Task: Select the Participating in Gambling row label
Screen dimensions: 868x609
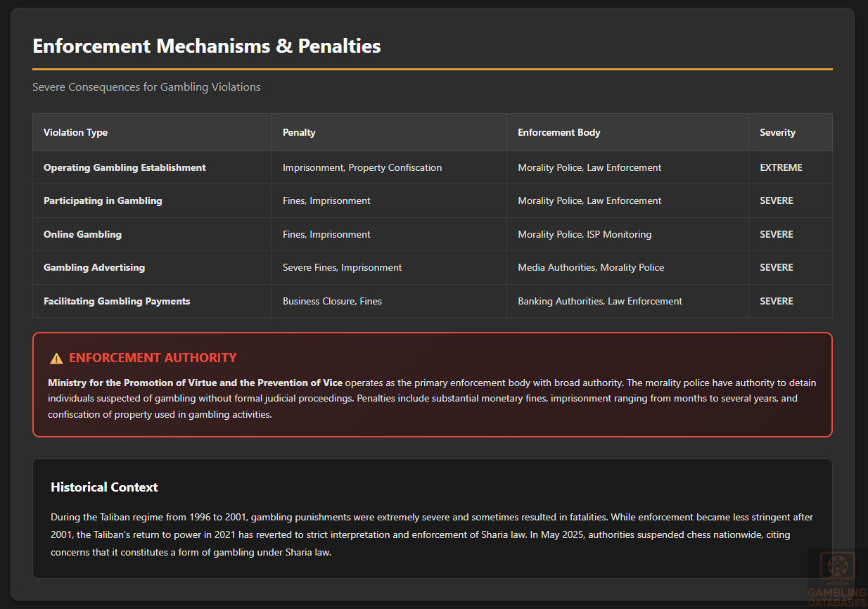Action: pyautogui.click(x=103, y=200)
